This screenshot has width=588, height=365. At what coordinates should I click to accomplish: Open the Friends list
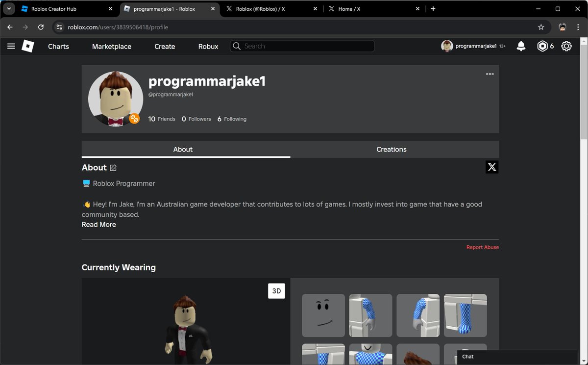click(161, 118)
